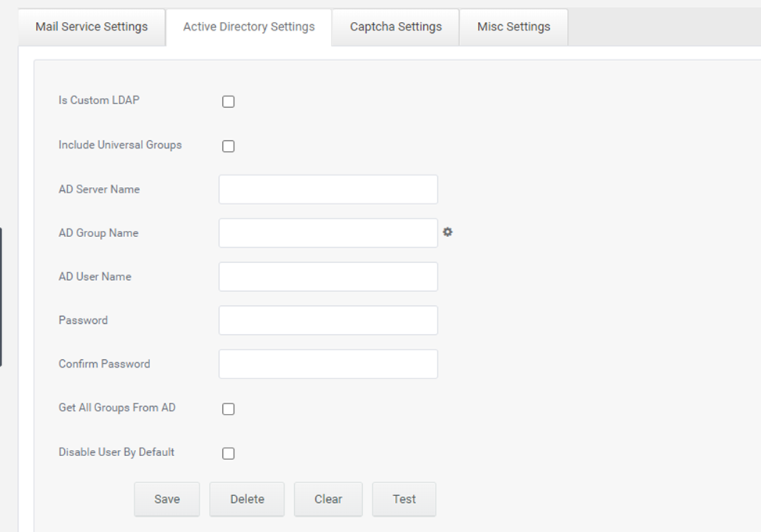Click inside the AD Group Name field
The width and height of the screenshot is (761, 532).
[x=328, y=233]
